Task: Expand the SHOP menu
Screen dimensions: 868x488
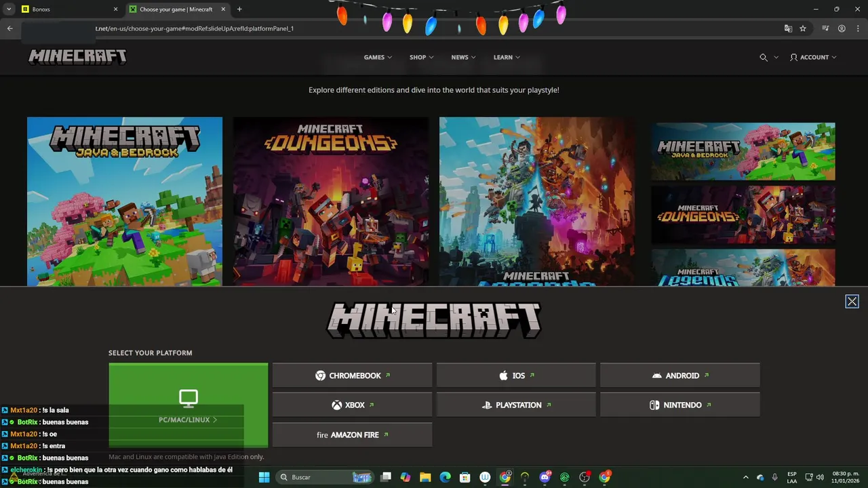Action: click(421, 58)
